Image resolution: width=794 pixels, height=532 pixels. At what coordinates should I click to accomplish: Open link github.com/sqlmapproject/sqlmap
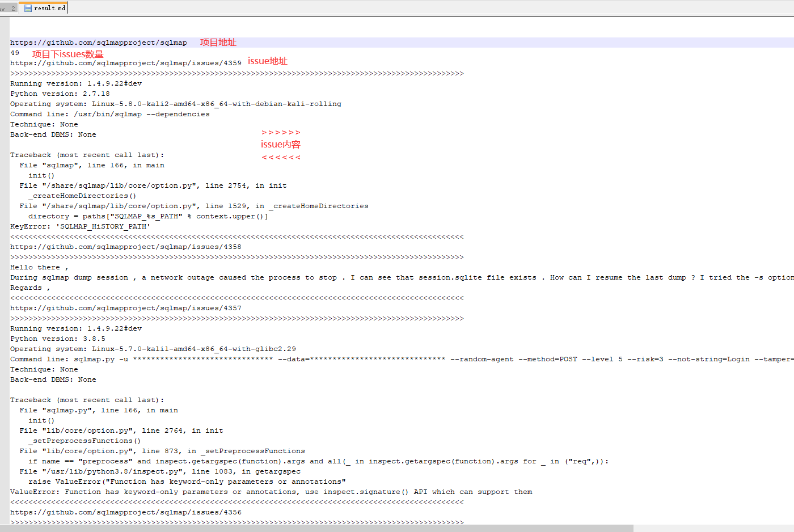point(98,42)
